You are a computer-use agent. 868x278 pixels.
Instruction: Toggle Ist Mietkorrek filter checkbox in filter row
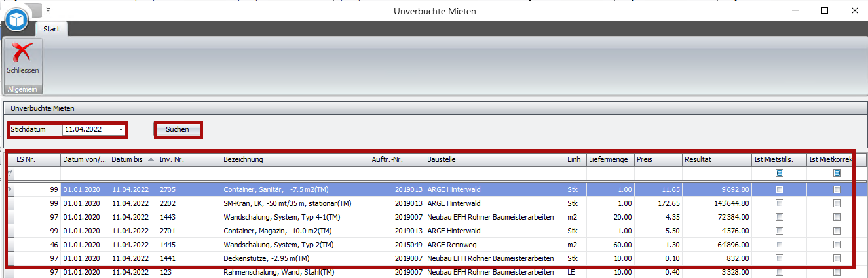[x=837, y=173]
